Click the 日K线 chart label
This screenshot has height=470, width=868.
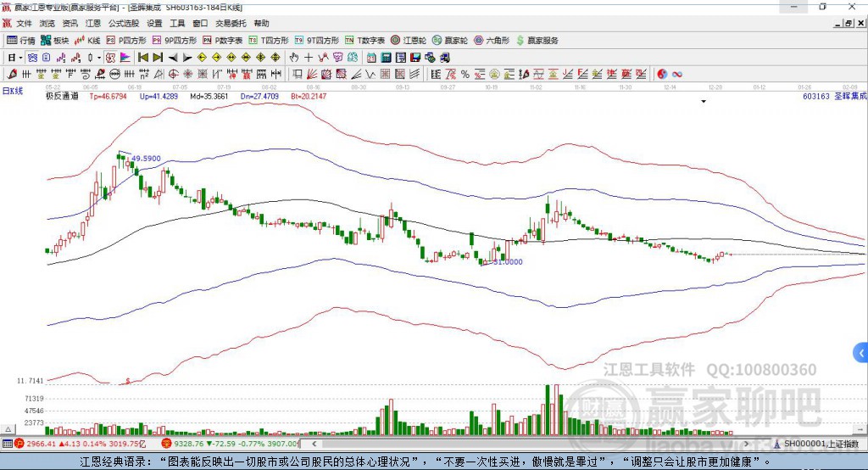[x=13, y=91]
